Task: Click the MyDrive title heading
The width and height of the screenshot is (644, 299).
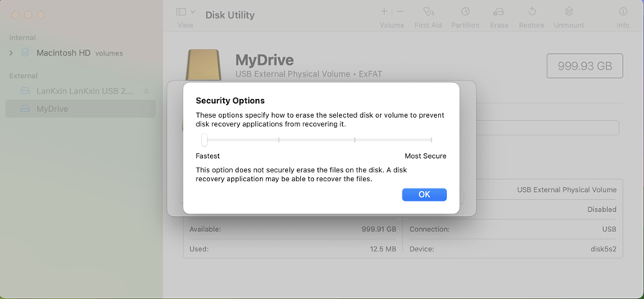Action: click(x=265, y=60)
